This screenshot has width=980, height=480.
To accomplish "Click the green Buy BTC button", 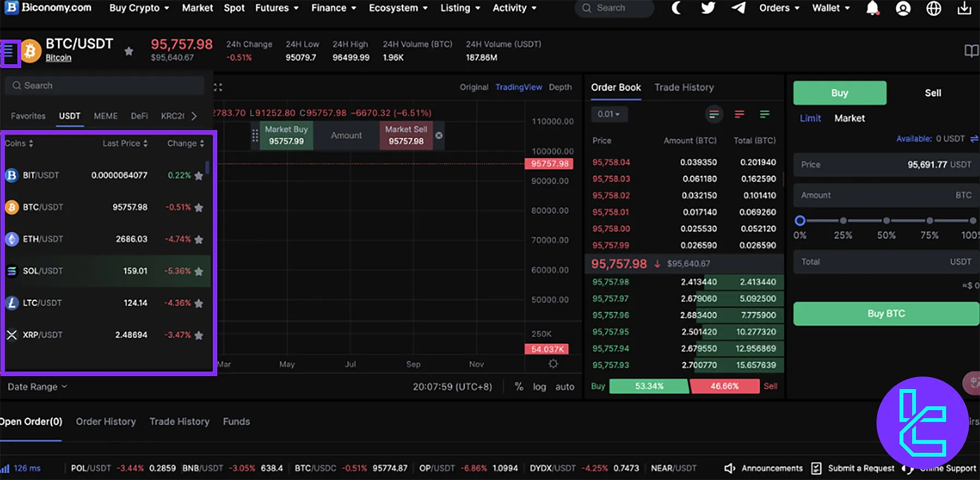I will (886, 313).
